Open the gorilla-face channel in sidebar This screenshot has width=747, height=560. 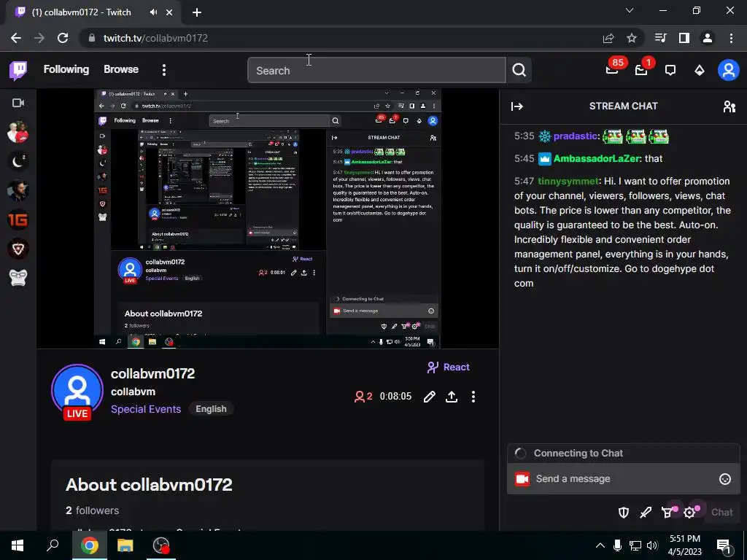pyautogui.click(x=18, y=278)
